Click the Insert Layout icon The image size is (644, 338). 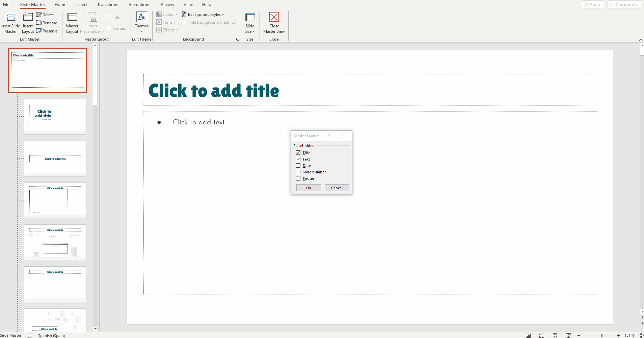pos(28,17)
